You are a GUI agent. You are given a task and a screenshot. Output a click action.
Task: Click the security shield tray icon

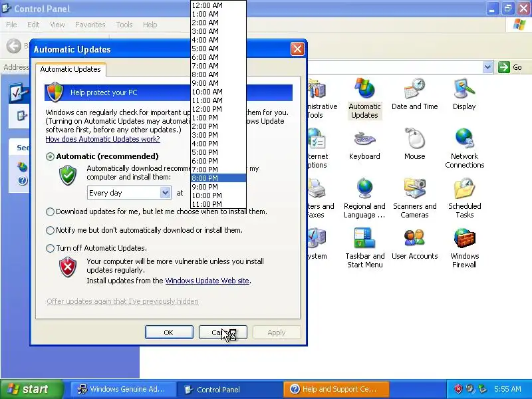458,389
